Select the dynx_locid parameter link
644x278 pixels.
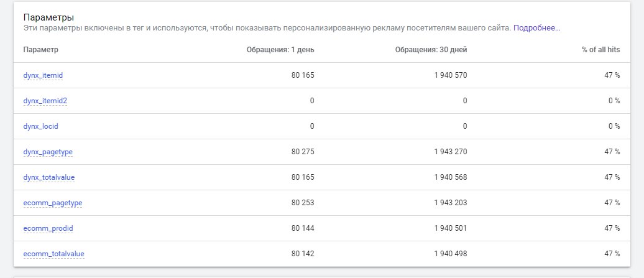(x=40, y=126)
